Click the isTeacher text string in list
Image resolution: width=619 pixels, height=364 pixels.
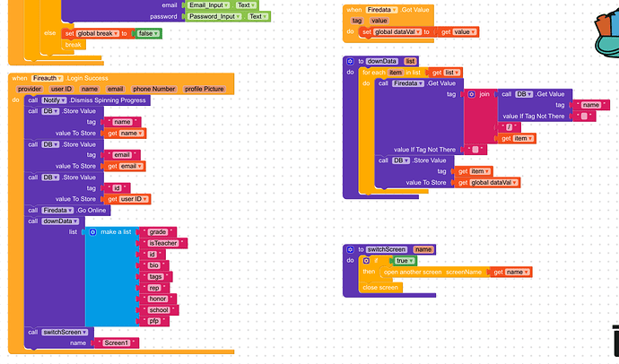tap(163, 243)
